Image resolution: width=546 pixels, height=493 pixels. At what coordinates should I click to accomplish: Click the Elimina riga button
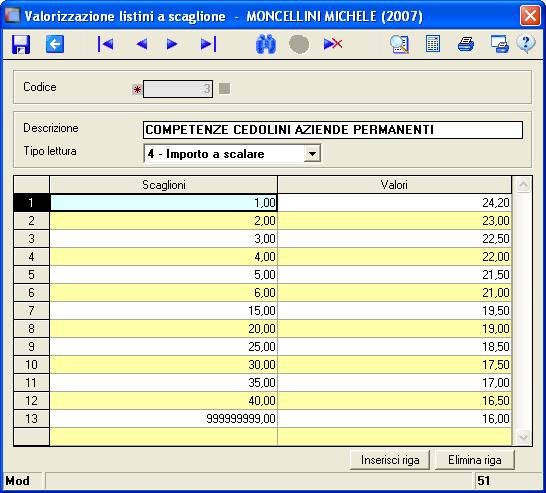(475, 460)
